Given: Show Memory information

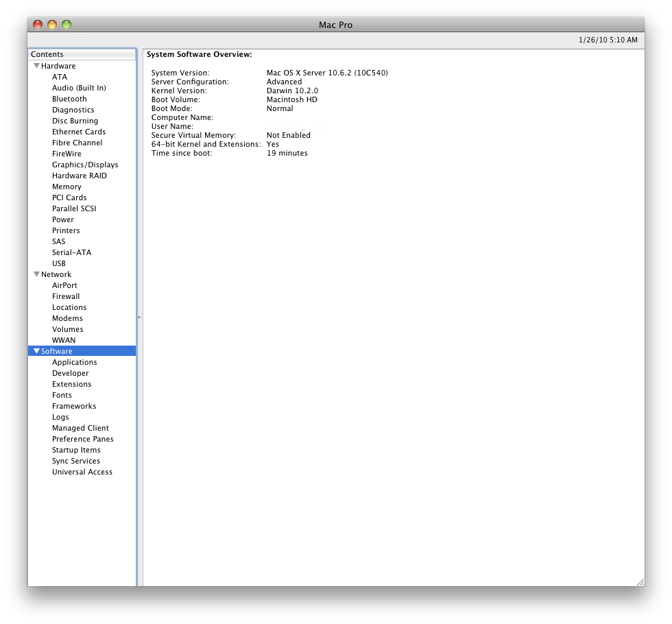Looking at the screenshot, I should pyautogui.click(x=67, y=187).
